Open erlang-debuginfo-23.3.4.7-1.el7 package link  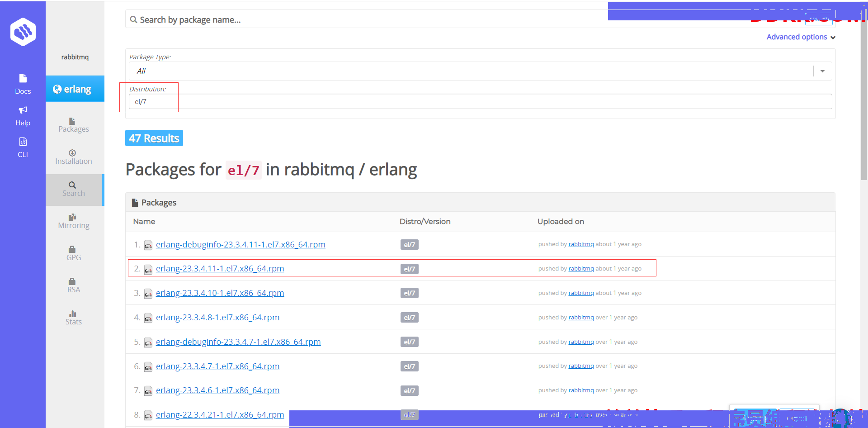(238, 342)
